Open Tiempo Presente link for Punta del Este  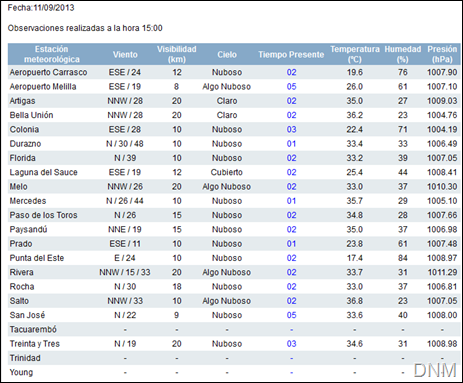coord(291,258)
